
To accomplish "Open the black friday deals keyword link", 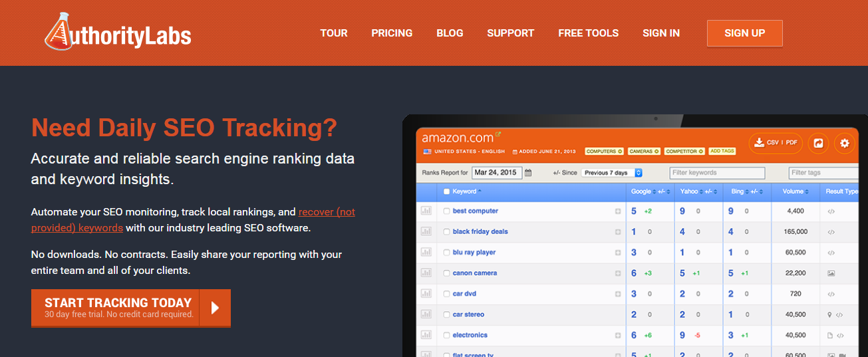I will [480, 232].
